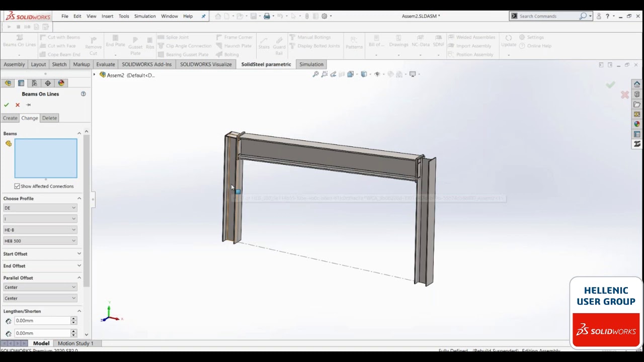Screen dimensions: 644x362
Task: Collapse the Lengthen/Shorten section
Action: [79, 311]
